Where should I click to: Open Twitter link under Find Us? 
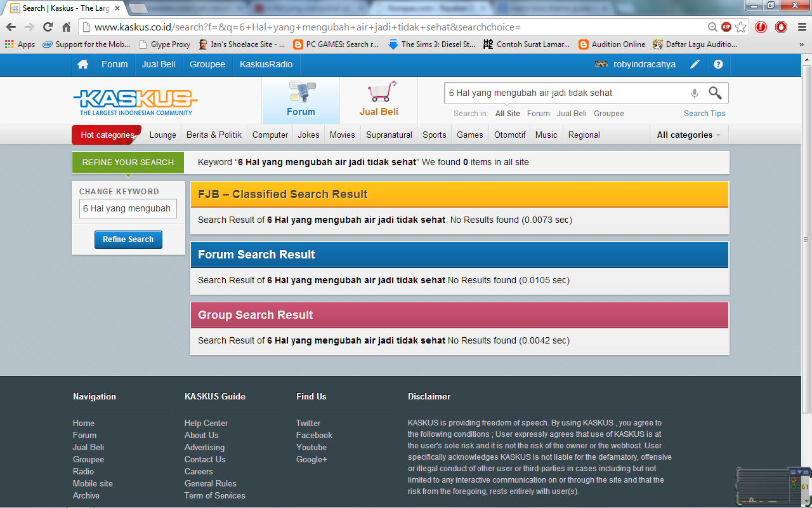tap(308, 423)
